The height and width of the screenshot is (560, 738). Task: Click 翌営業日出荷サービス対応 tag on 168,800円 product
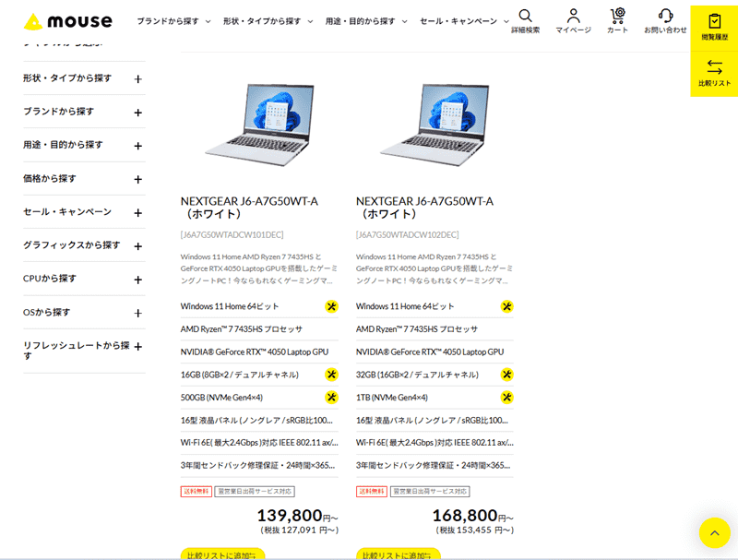[x=430, y=492]
